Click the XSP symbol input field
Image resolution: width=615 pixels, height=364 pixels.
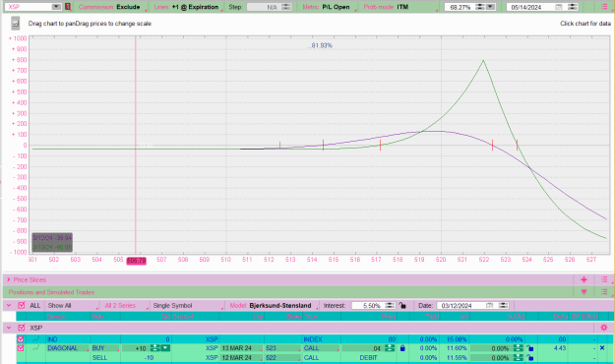coord(29,7)
